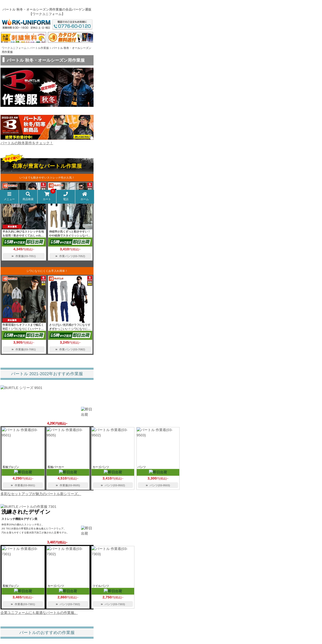Open button 作業パンツ(03-7052)
This screenshot has height=644, width=322.
(70, 256)
